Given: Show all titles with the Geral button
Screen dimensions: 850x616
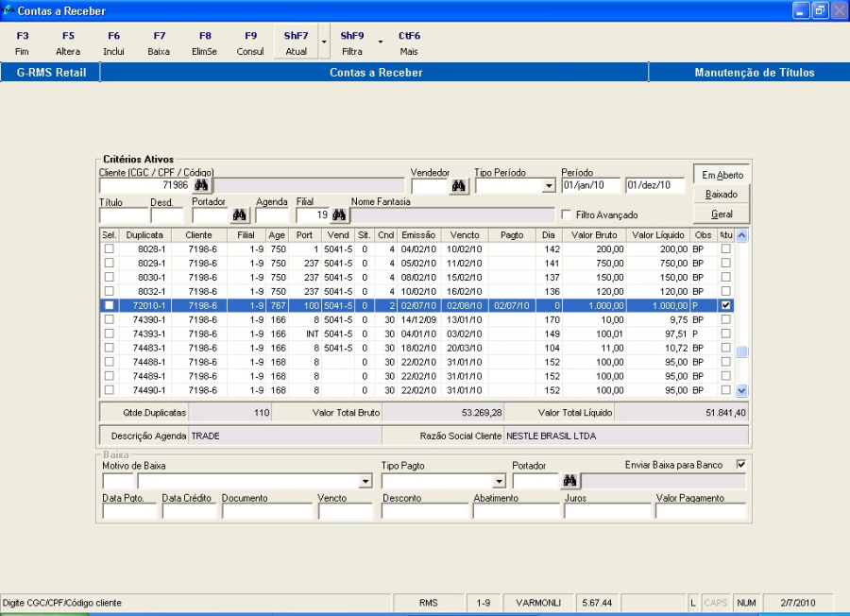Looking at the screenshot, I should click(x=722, y=214).
